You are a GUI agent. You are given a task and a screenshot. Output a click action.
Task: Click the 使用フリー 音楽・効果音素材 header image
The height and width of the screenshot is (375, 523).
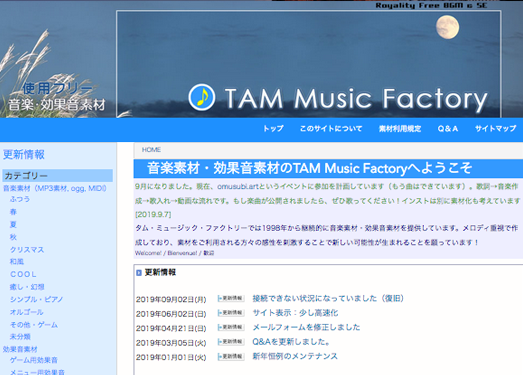[x=57, y=97]
